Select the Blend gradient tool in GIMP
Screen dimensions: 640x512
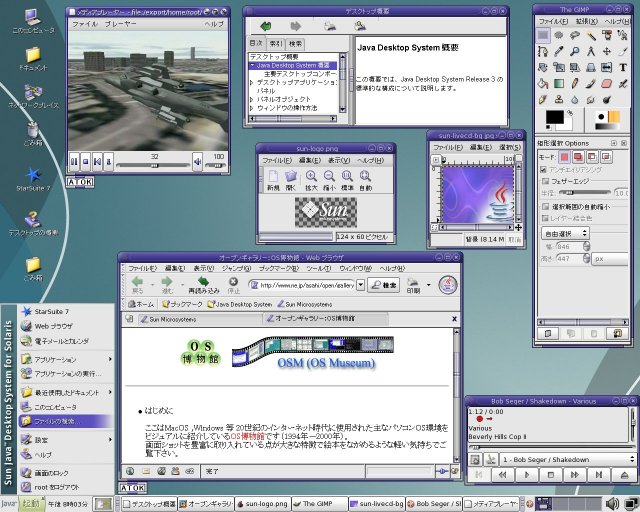(559, 84)
